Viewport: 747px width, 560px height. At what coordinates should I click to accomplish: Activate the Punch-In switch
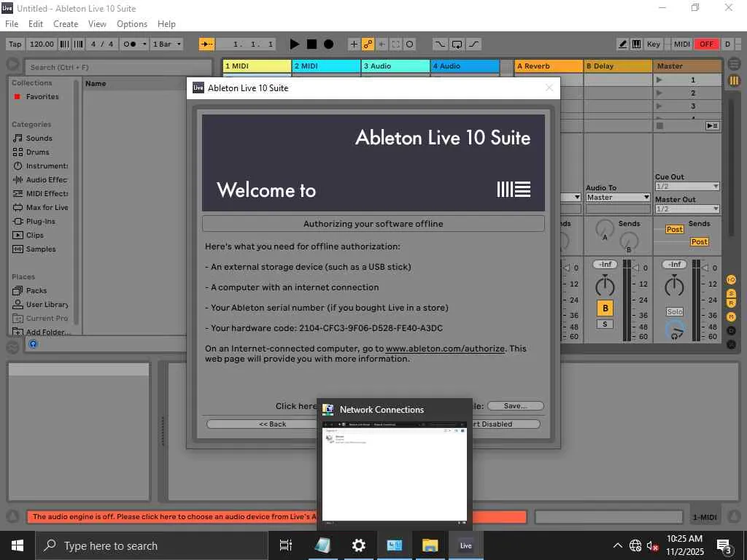click(x=440, y=44)
